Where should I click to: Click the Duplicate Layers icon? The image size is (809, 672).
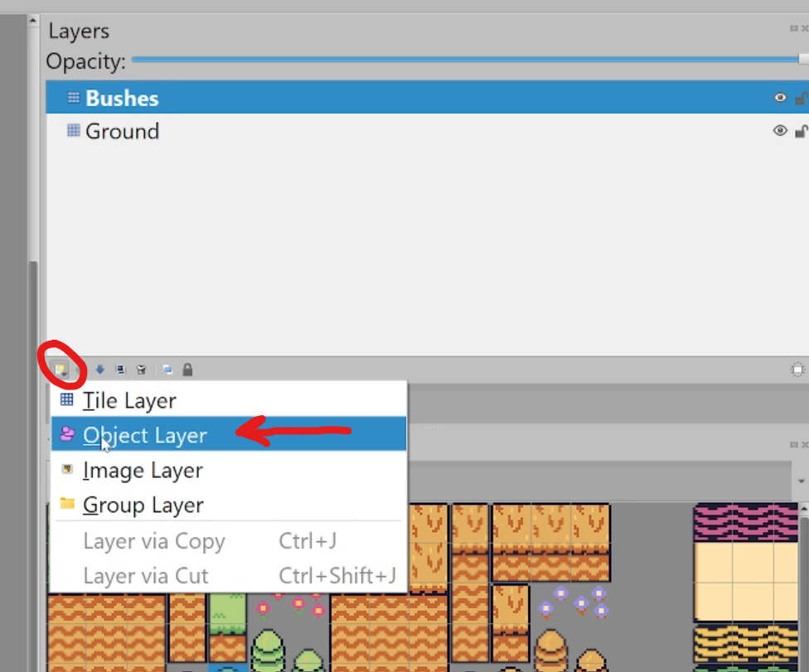click(121, 370)
